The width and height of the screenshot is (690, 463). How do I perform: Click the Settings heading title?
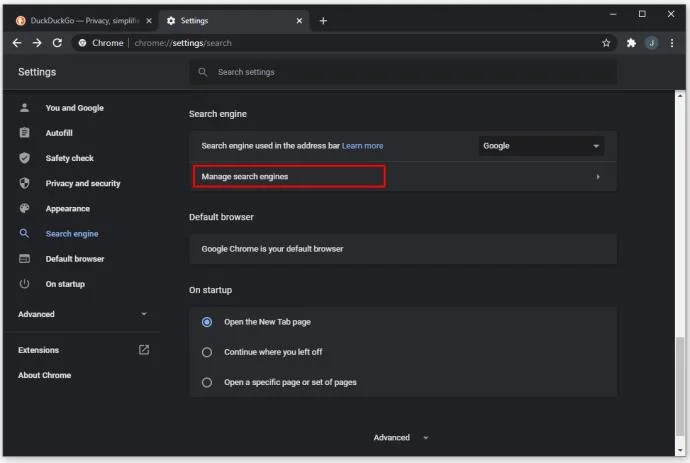point(37,72)
